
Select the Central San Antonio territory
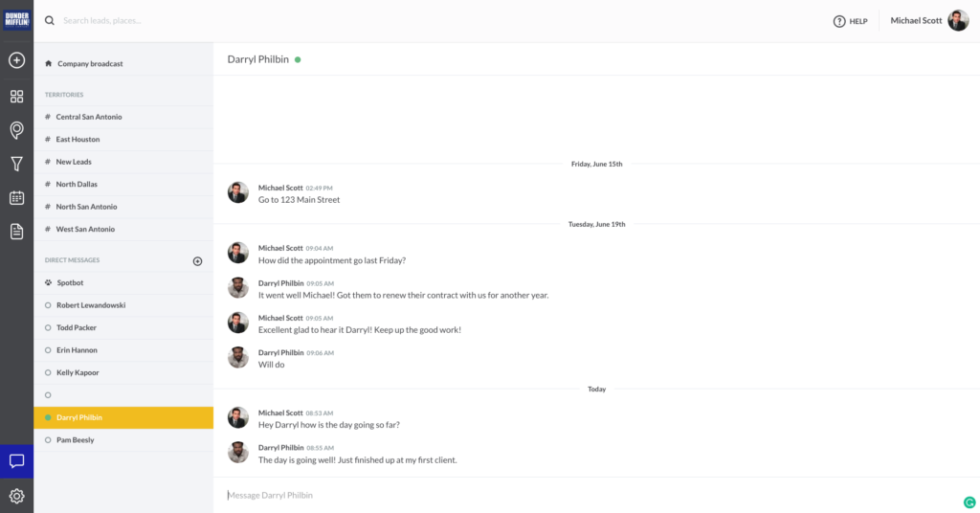pos(123,117)
